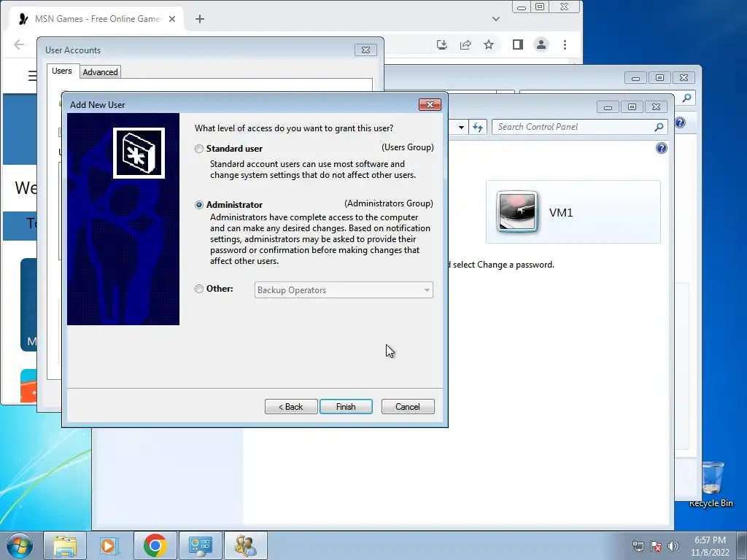Click the MSN Games browser tab
Image resolution: width=747 pixels, height=560 pixels.
(97, 19)
